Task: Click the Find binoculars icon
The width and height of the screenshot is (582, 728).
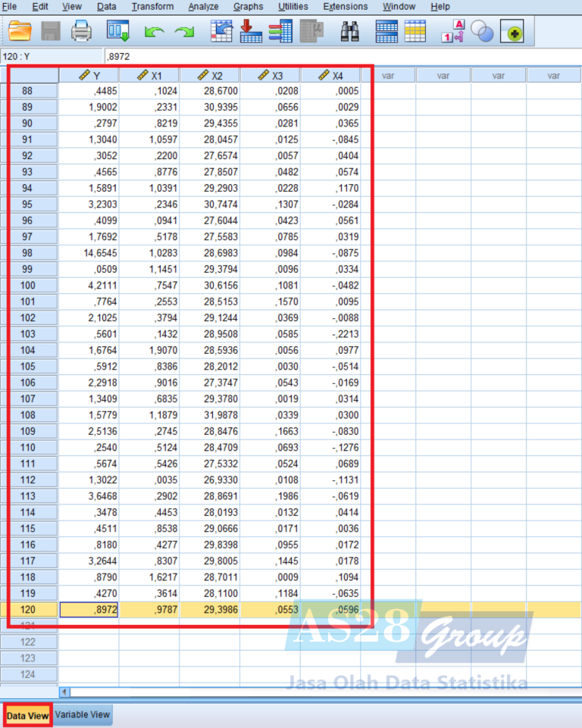Action: (x=349, y=32)
